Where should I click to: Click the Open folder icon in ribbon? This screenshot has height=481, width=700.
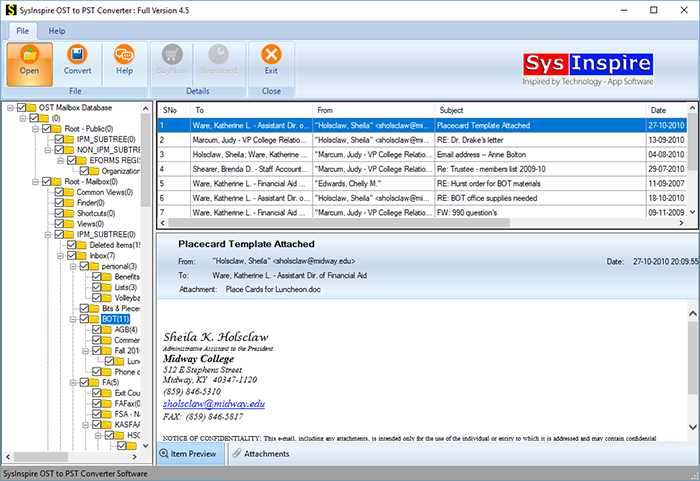(x=29, y=54)
